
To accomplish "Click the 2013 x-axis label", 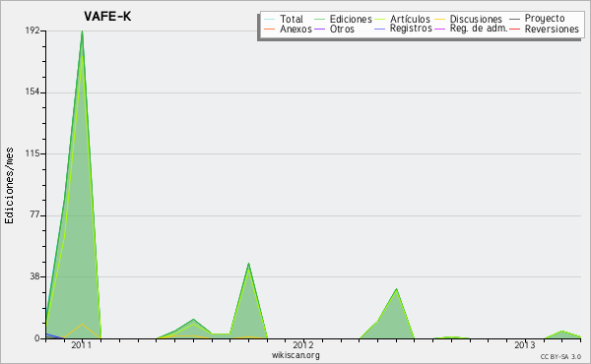I will pos(525,344).
